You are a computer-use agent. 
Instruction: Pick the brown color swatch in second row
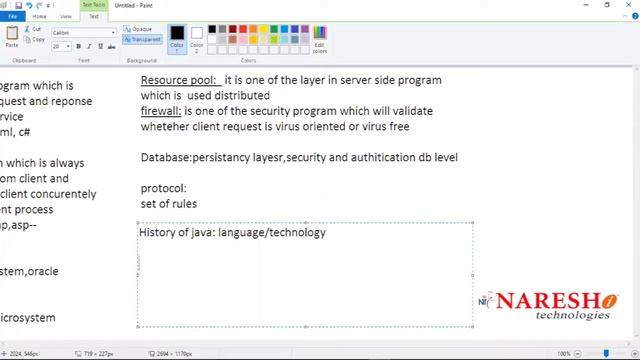(233, 40)
